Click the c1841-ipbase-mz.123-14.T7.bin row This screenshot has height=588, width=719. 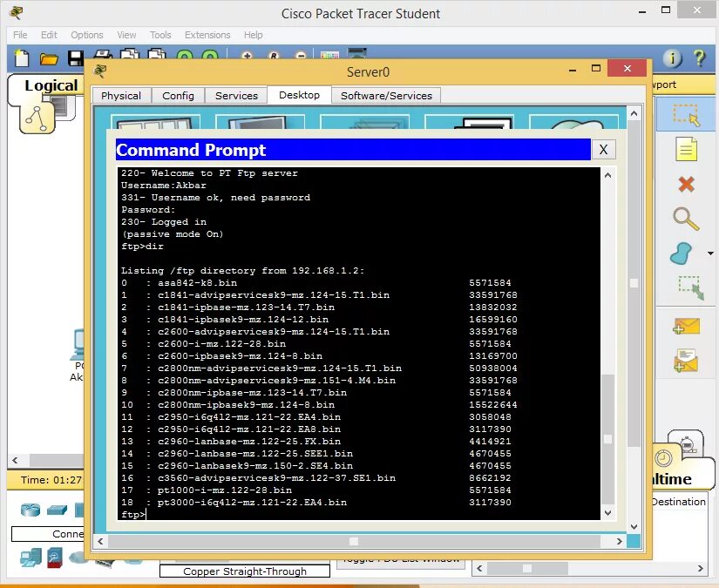[319, 307]
